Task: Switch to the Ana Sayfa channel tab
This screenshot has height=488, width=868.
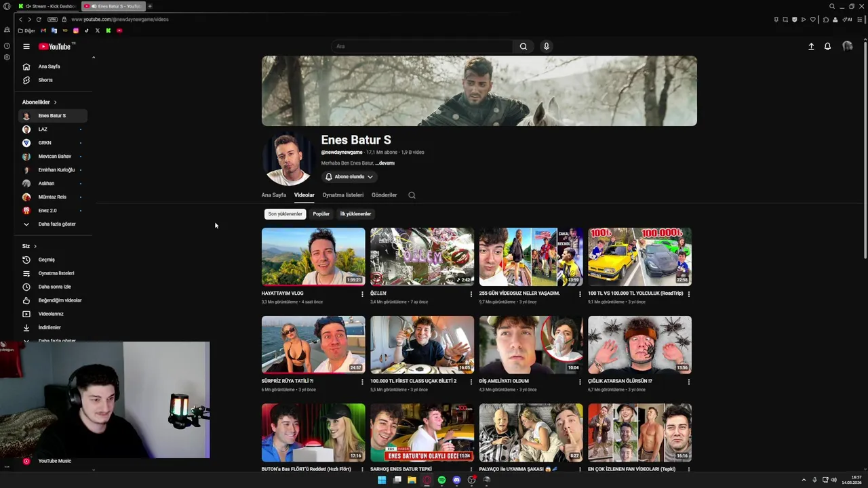Action: point(274,195)
